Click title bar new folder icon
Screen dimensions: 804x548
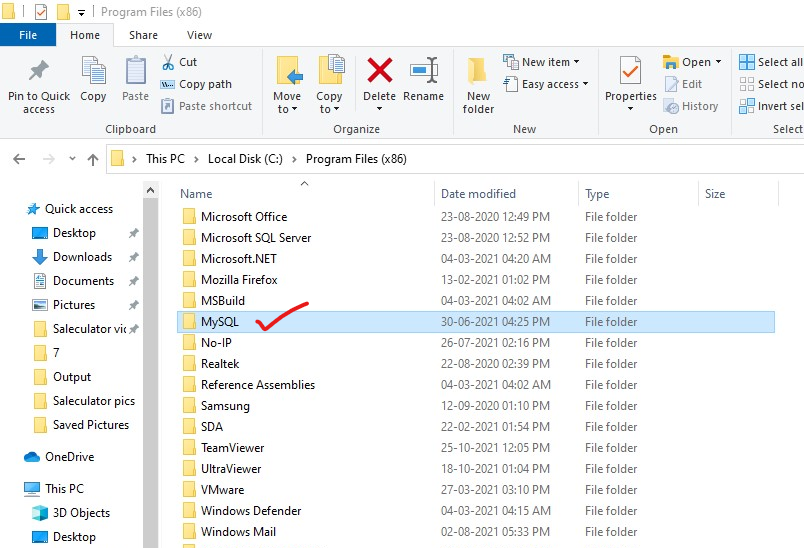(x=63, y=12)
